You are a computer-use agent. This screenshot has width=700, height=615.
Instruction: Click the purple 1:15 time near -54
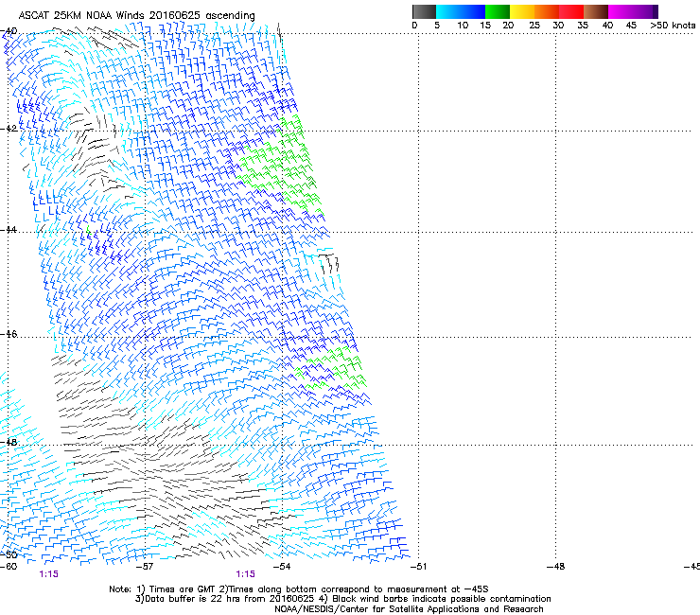(x=246, y=574)
